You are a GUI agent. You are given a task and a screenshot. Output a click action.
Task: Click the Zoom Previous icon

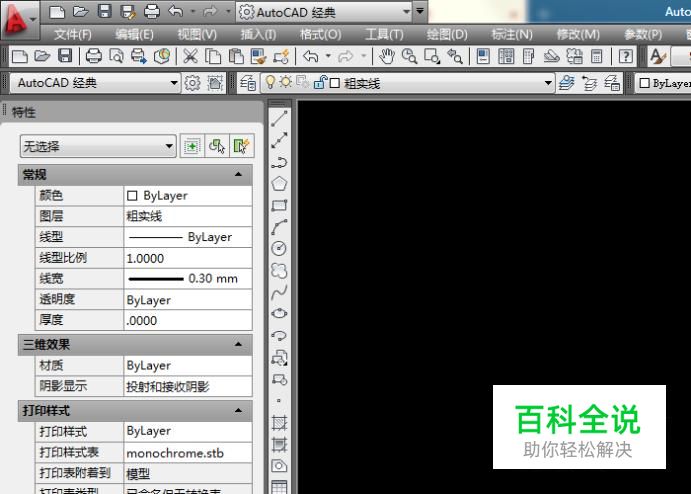click(455, 56)
